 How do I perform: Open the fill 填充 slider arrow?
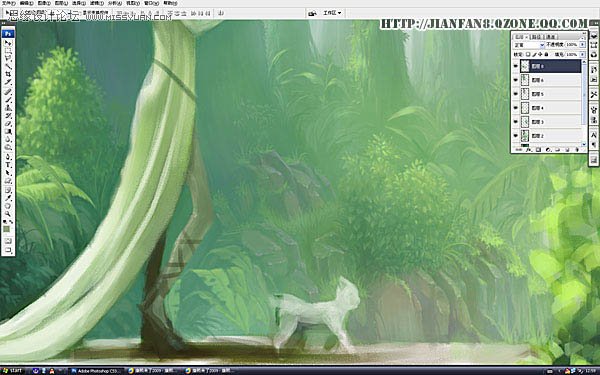pos(582,54)
